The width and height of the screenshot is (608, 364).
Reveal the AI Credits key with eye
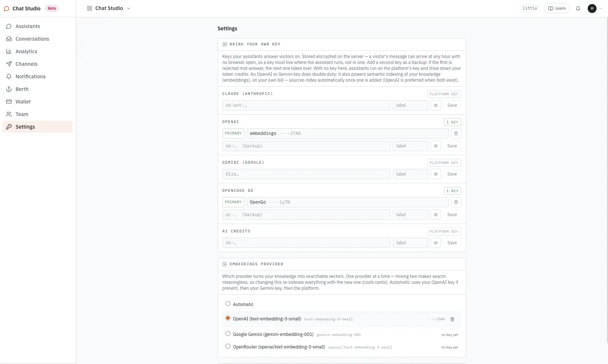[436, 243]
